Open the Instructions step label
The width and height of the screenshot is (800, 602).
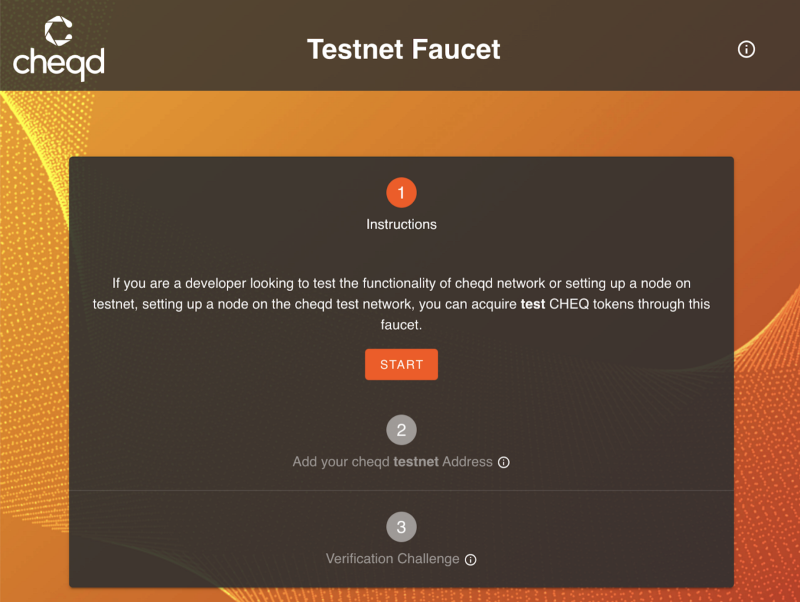pos(401,224)
